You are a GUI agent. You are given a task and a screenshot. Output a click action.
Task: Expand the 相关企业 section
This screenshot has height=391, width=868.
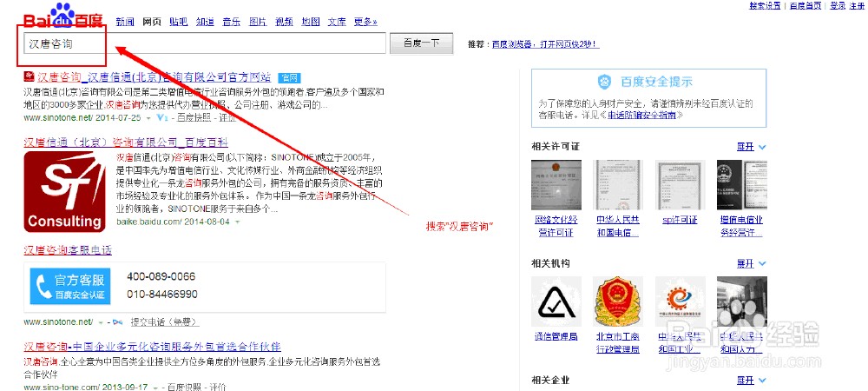pos(751,381)
